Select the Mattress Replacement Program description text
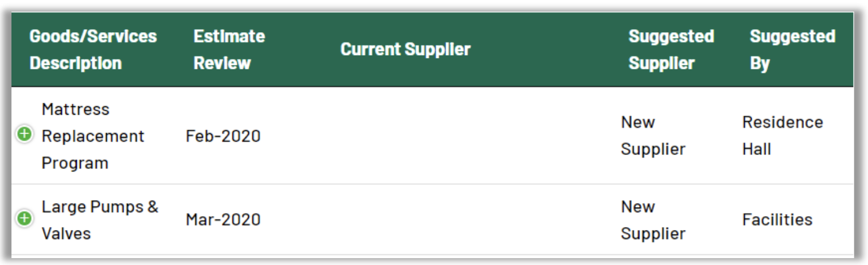Screen dimensions: 868x265 (93, 136)
